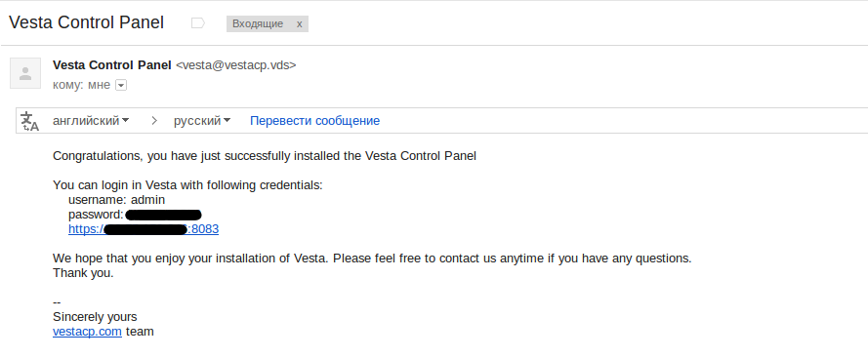Remove the Входящие label with x
The height and width of the screenshot is (358, 868).
(300, 23)
